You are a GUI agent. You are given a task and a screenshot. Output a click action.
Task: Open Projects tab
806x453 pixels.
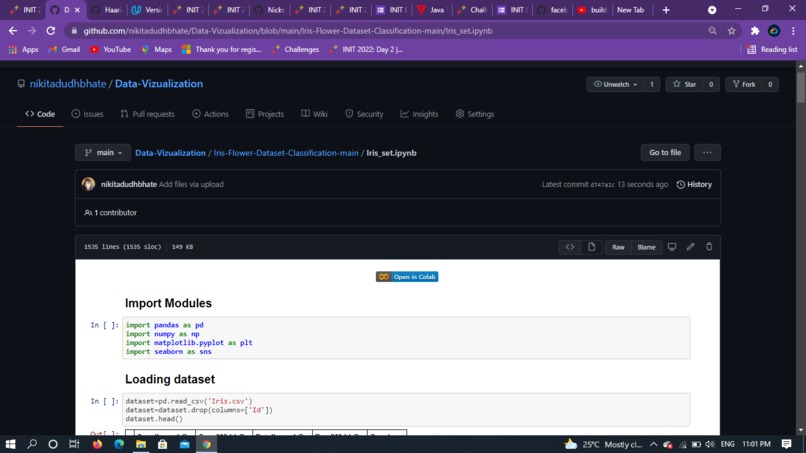point(265,114)
